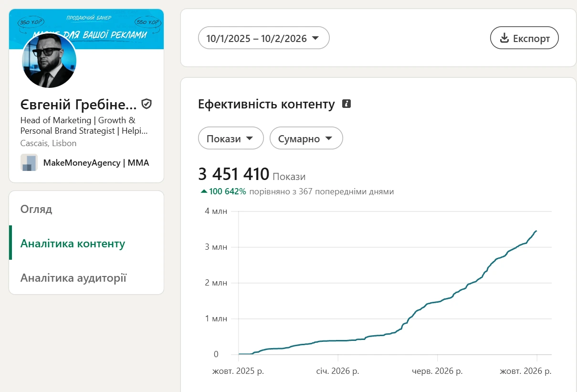This screenshot has width=577, height=392.
Task: Click the verified shield badge icon
Action: (147, 104)
